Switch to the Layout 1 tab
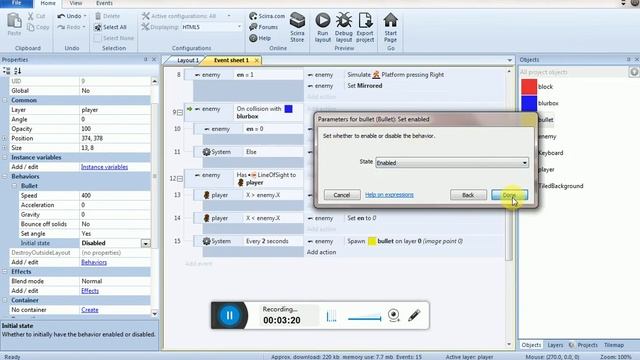Image resolution: width=640 pixels, height=360 pixels. point(187,60)
